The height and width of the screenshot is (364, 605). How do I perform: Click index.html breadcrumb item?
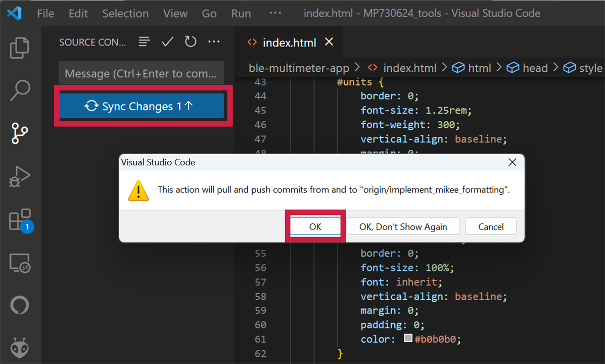pos(403,68)
